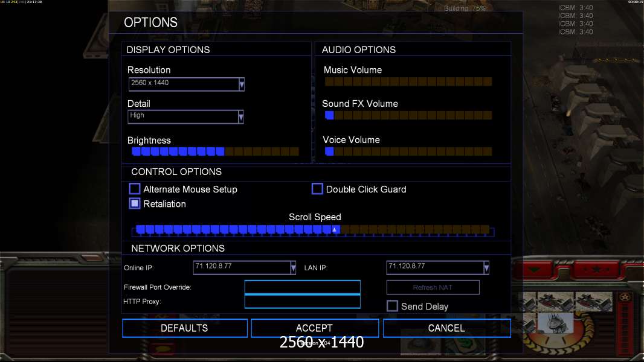Click the Building 75% status text
The width and height of the screenshot is (644, 362).
[465, 8]
